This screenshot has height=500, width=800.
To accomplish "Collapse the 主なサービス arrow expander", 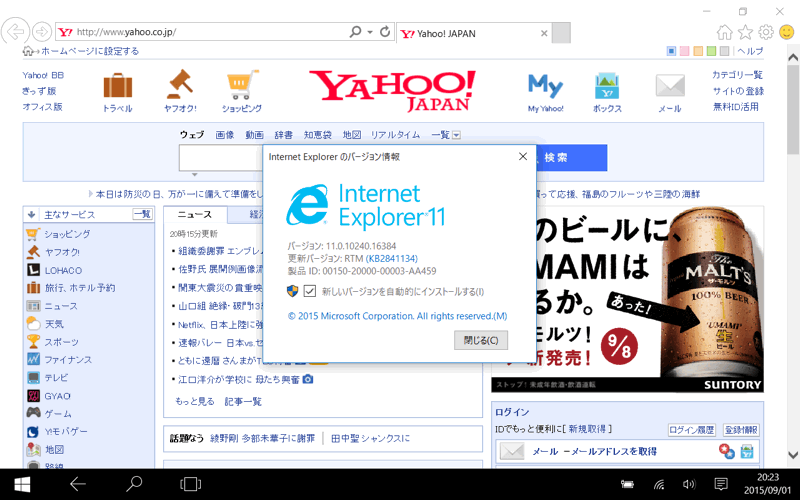I will click(x=30, y=214).
